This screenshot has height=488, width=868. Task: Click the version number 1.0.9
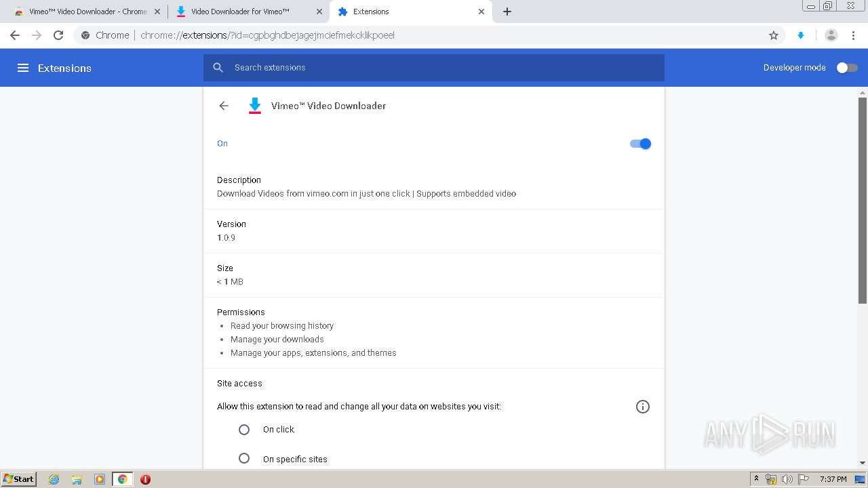tap(226, 238)
